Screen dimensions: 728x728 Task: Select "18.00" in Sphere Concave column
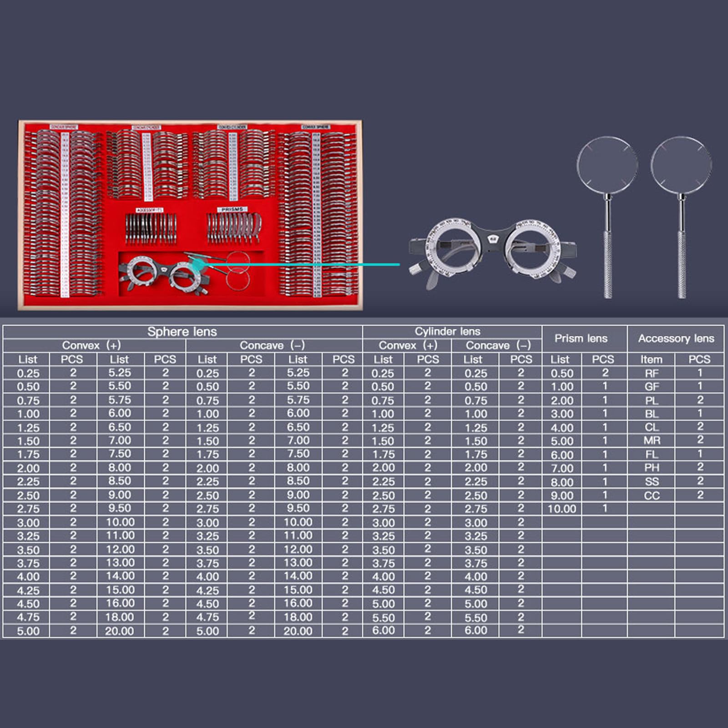[x=298, y=617]
